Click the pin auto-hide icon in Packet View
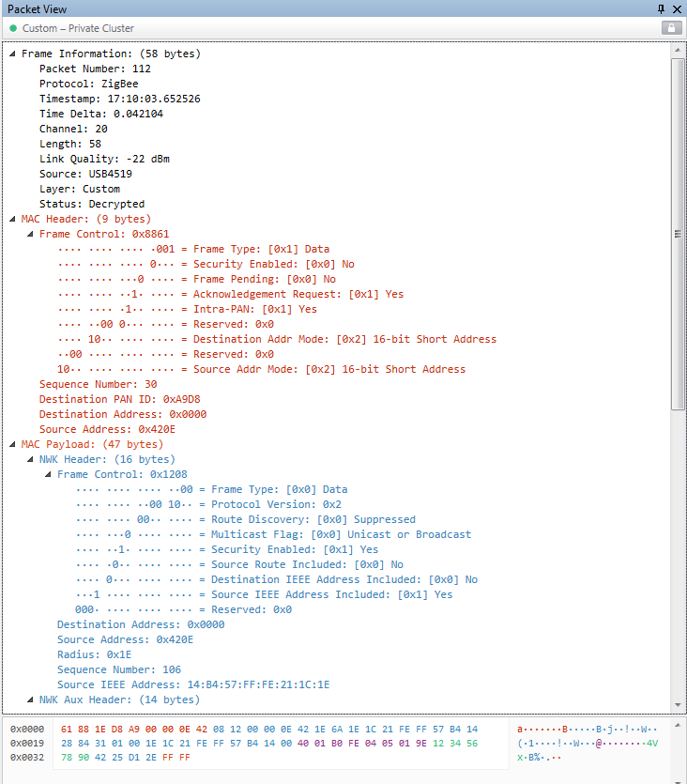687x784 pixels. pos(661,8)
